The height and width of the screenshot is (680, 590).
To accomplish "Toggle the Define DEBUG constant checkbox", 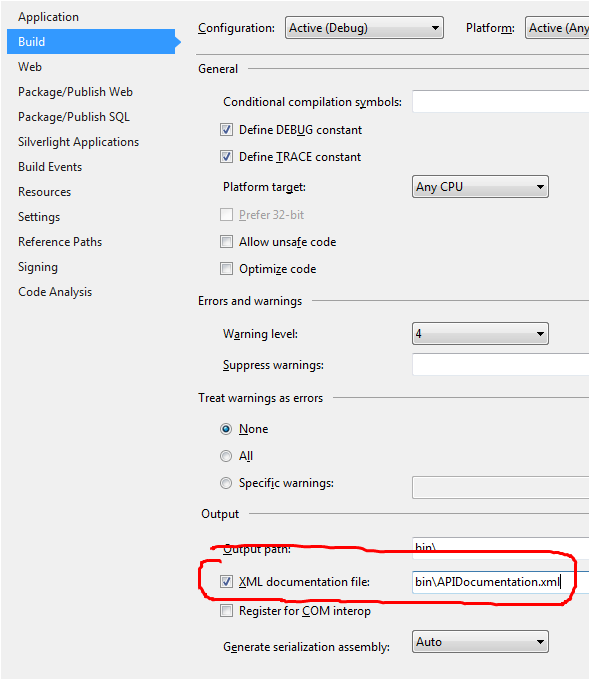I will 226,130.
